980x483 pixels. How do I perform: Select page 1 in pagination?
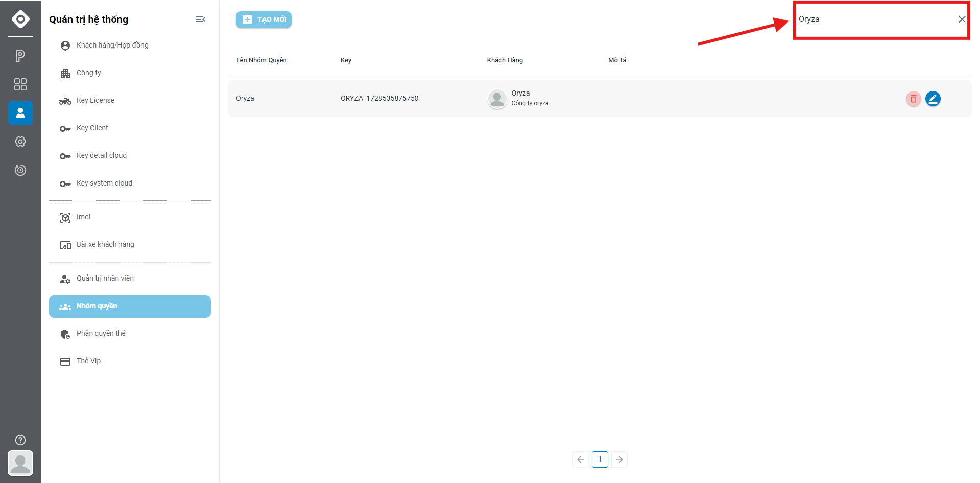point(600,459)
